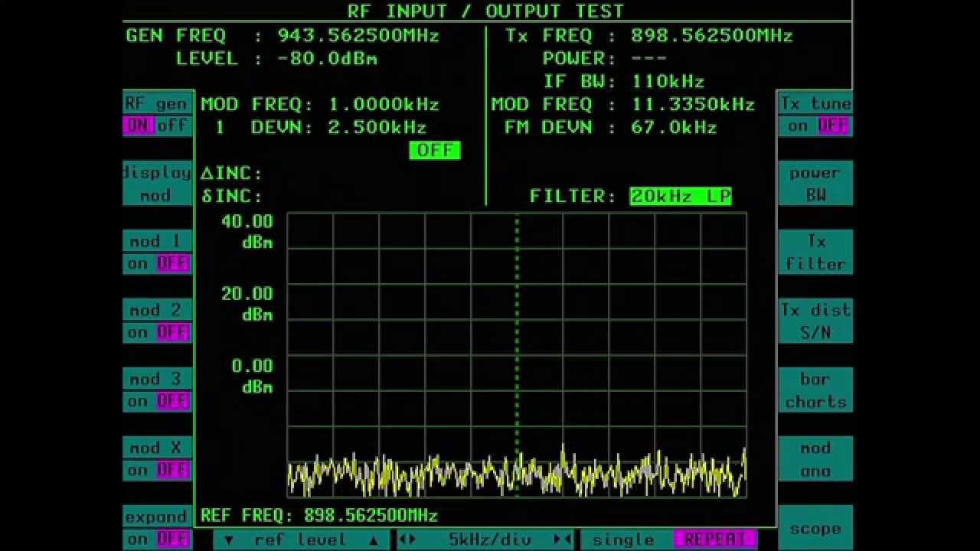Click Tx MOD FREQ reading 11.3350kHz

point(693,105)
